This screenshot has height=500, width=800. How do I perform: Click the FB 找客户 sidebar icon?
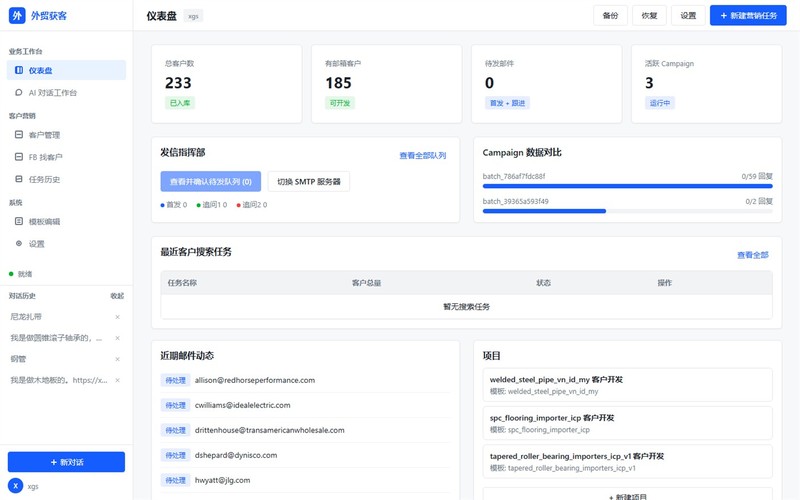pos(19,157)
